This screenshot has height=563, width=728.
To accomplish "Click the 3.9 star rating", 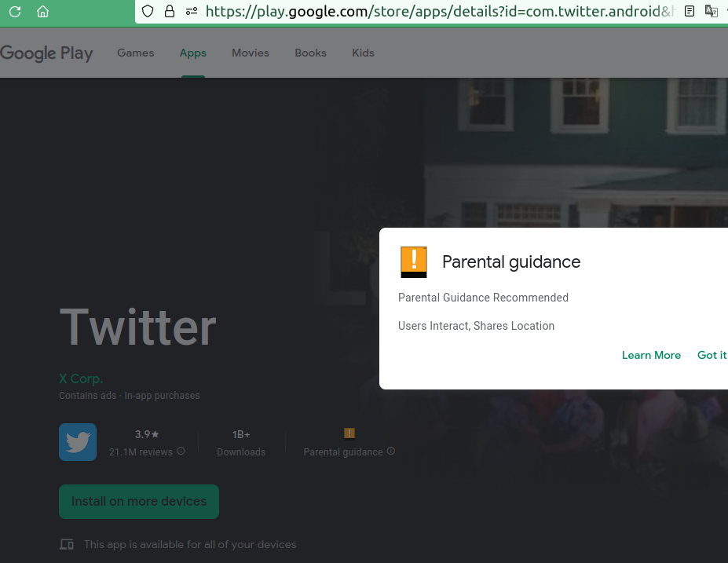I will point(147,434).
